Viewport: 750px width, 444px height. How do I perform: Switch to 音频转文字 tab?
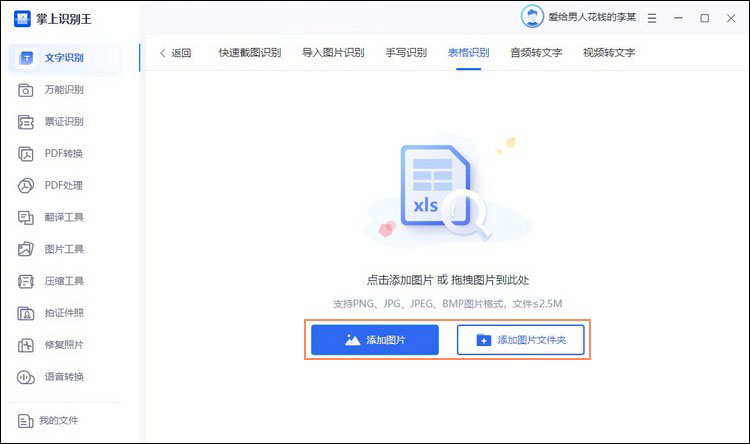pyautogui.click(x=536, y=53)
